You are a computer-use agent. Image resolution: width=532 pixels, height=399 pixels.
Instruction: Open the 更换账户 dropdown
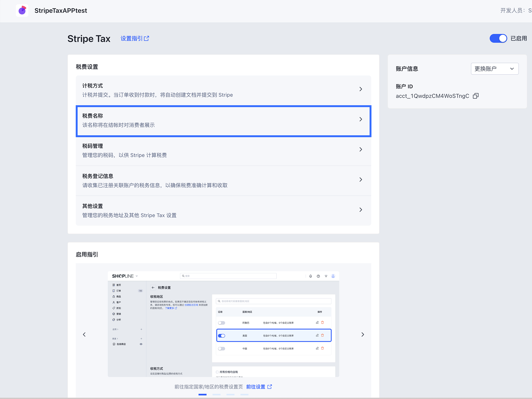(x=494, y=69)
